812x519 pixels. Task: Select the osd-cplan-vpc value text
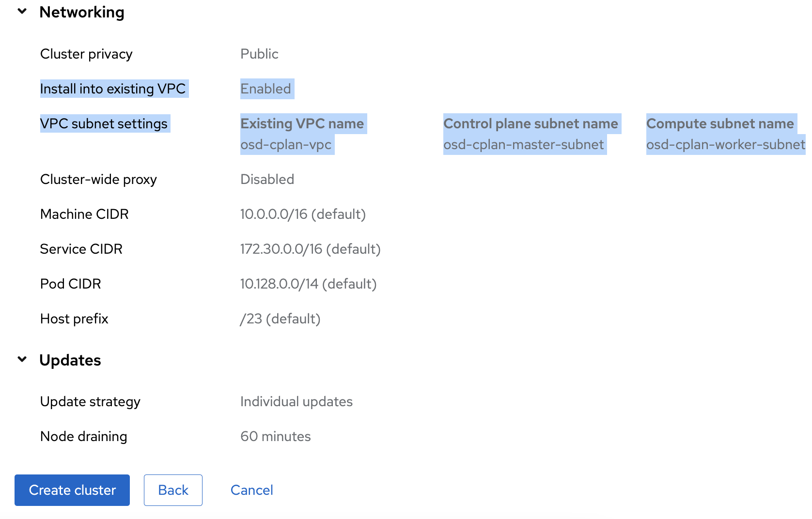tap(286, 145)
